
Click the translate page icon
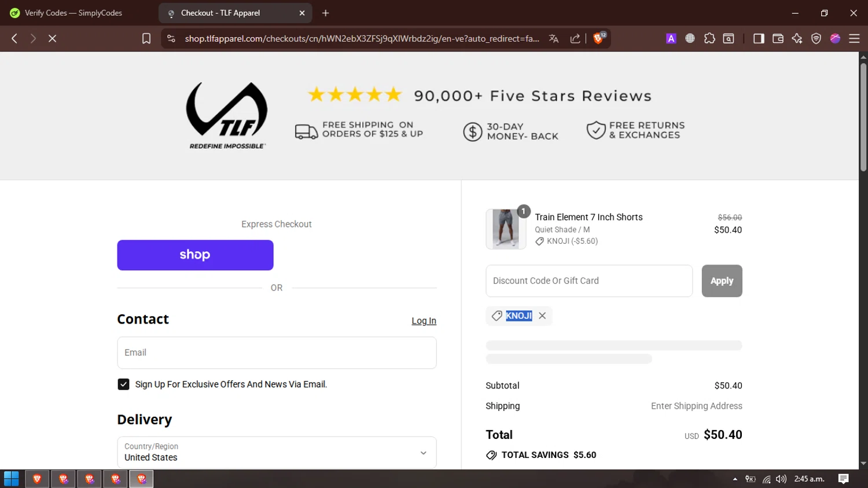pyautogui.click(x=554, y=38)
